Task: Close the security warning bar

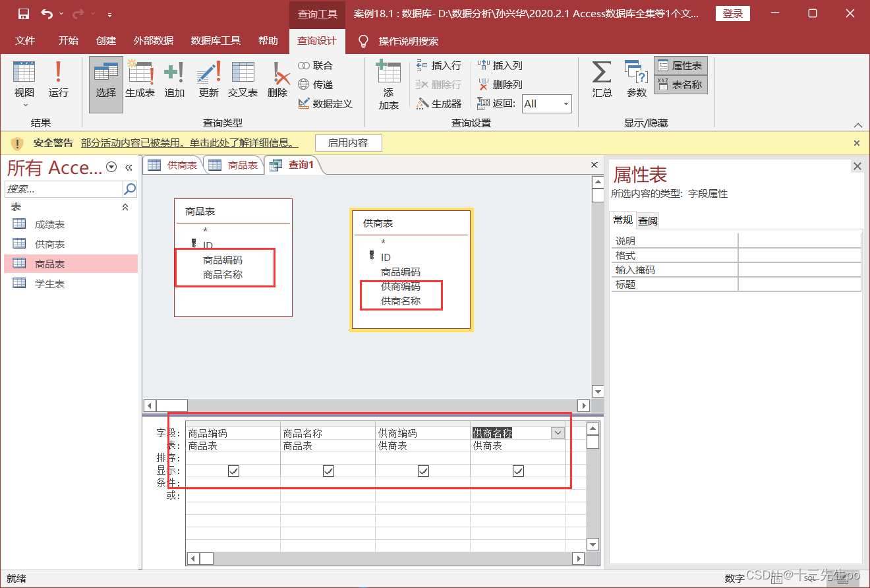Action: click(857, 142)
